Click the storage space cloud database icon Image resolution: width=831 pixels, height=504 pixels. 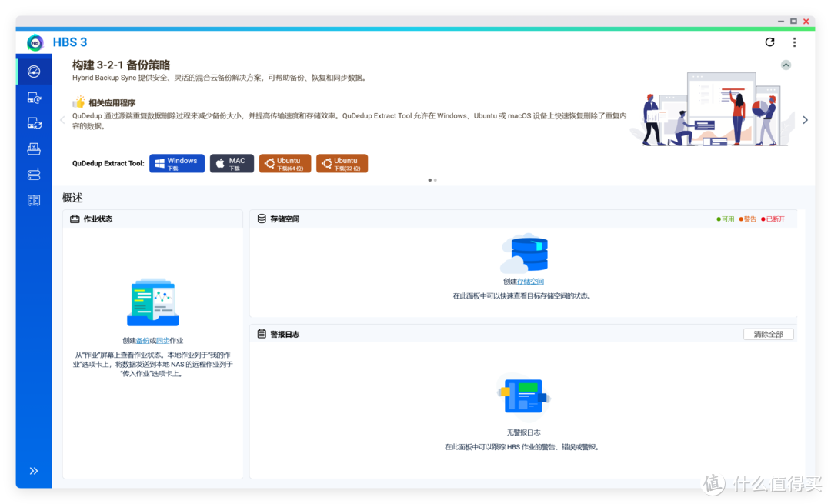point(524,253)
